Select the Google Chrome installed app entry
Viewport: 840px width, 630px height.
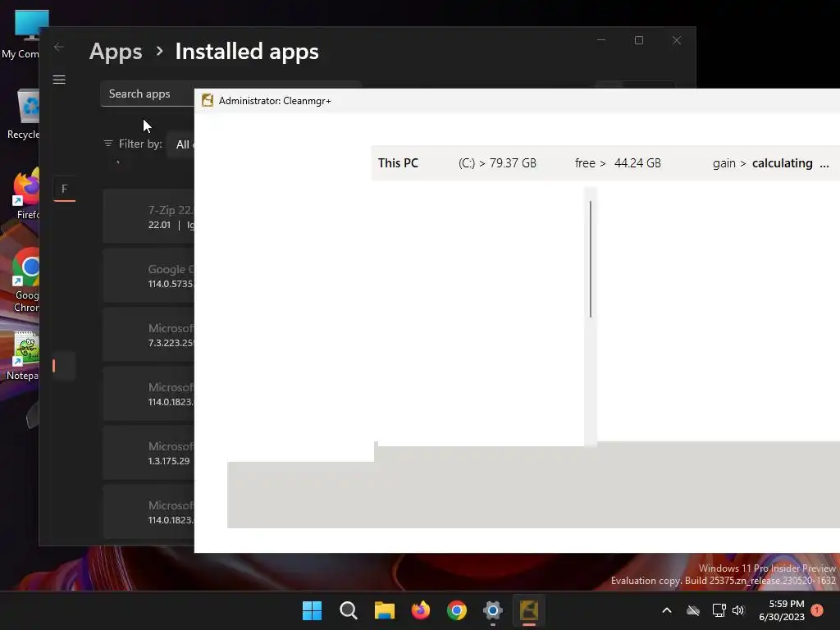(148, 276)
